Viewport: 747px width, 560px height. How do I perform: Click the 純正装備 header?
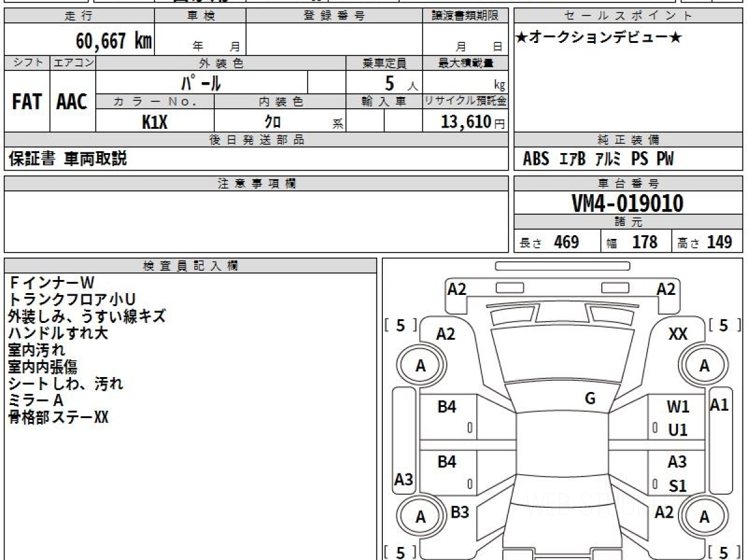629,140
